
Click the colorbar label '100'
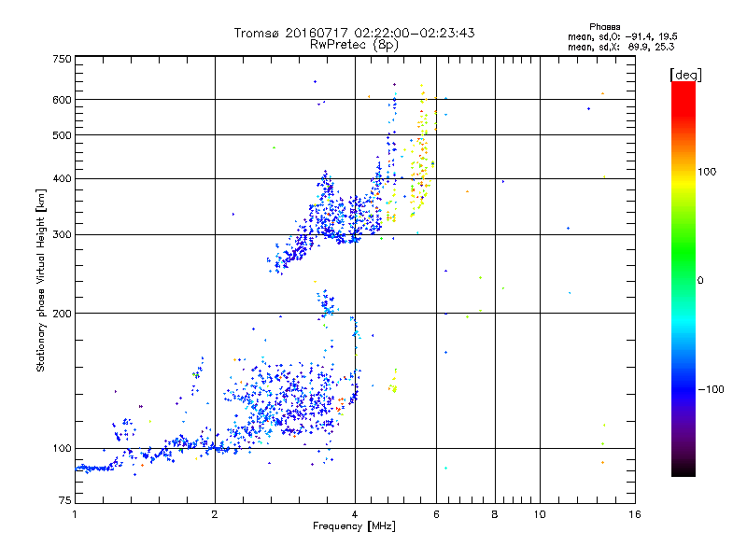click(707, 172)
